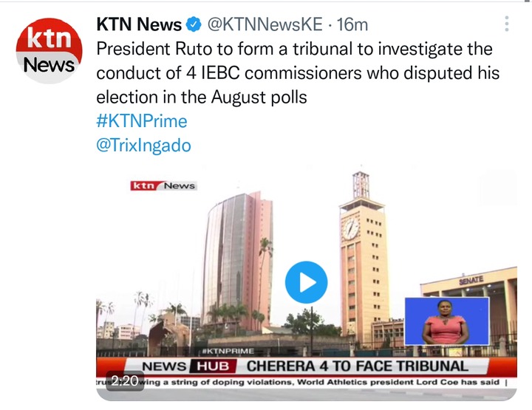
Task: Click the KTN News profile avatar
Action: 50,50
